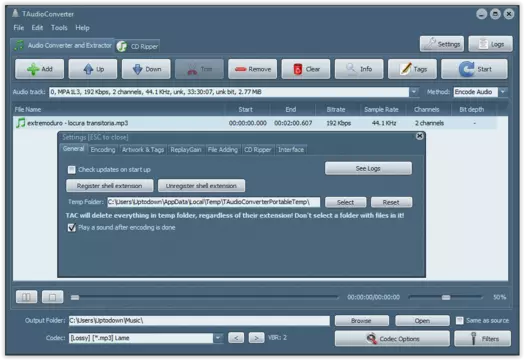Image resolution: width=524 pixels, height=360 pixels.
Task: Click the red Remove button
Action: click(253, 69)
